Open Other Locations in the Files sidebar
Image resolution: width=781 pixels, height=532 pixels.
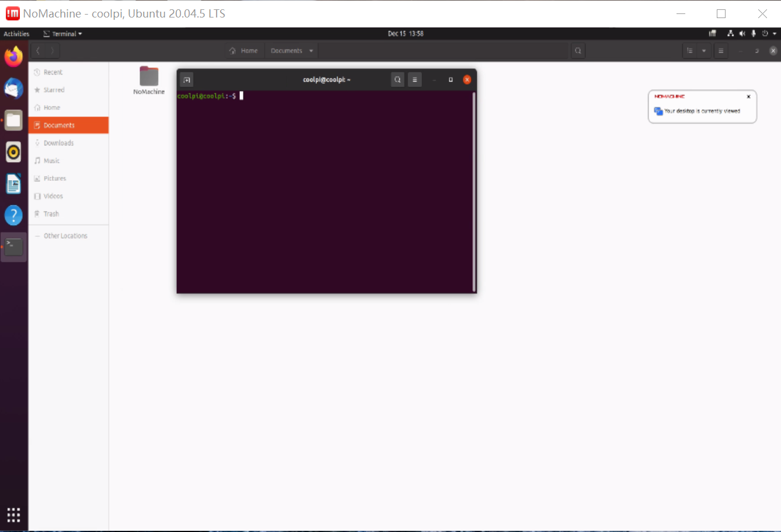click(68, 236)
